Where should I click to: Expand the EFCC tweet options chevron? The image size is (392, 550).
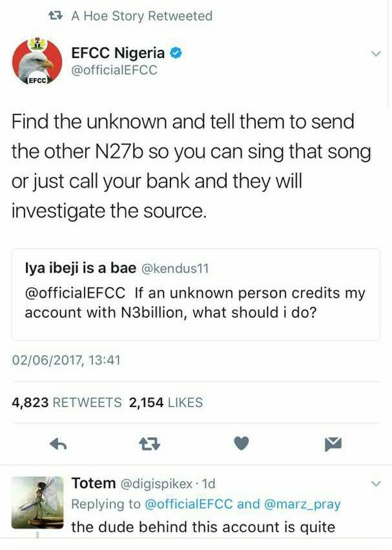[377, 54]
